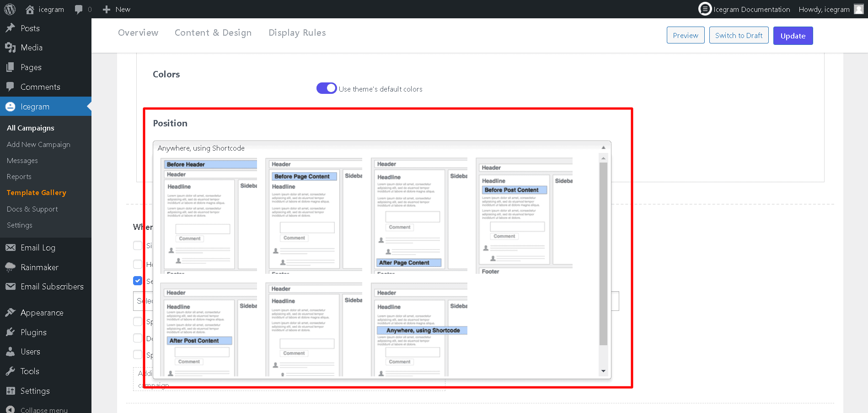Open Plugins plug icon
Image resolution: width=868 pixels, height=413 pixels.
pyautogui.click(x=10, y=332)
